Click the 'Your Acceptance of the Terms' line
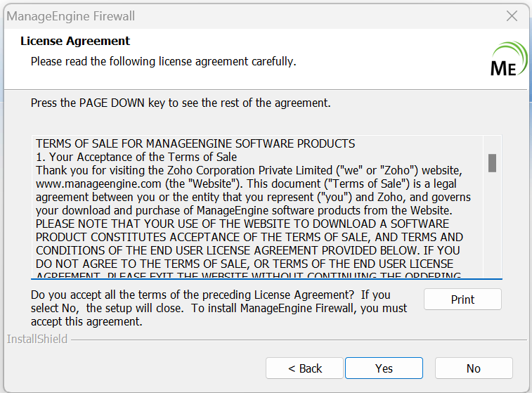 (x=136, y=157)
